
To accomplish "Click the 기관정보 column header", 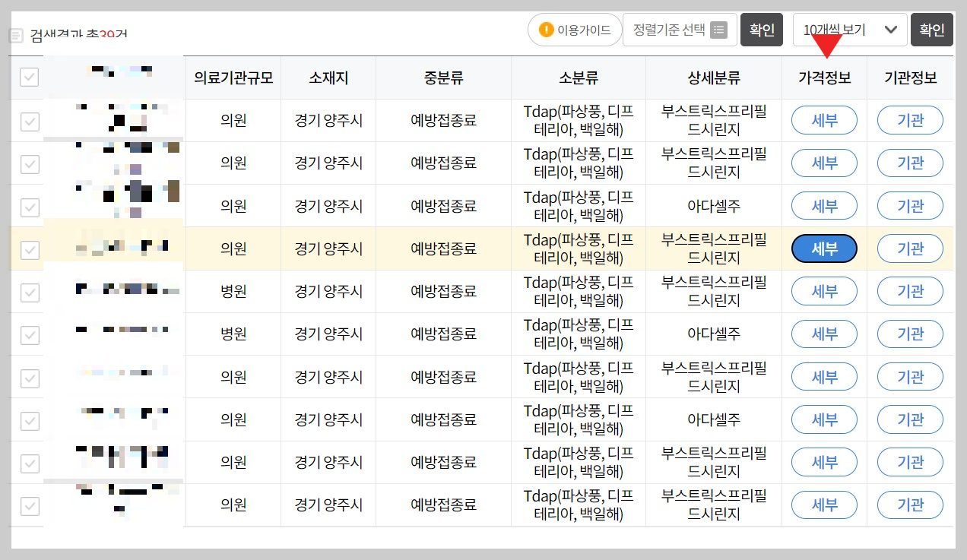I will tap(910, 77).
